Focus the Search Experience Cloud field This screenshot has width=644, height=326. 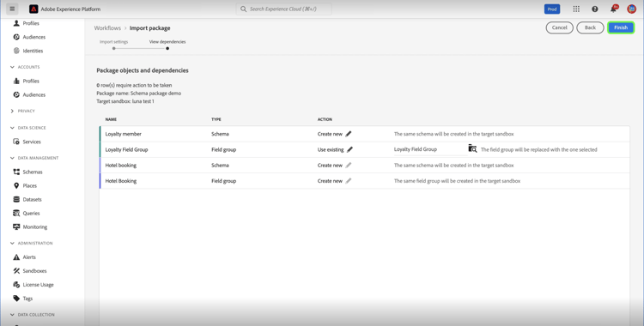[x=284, y=9]
